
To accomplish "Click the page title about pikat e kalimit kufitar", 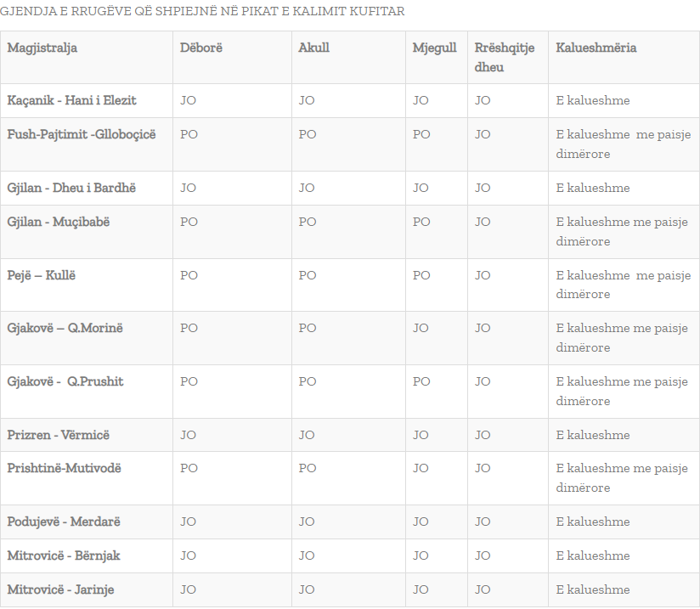I will coord(202,11).
